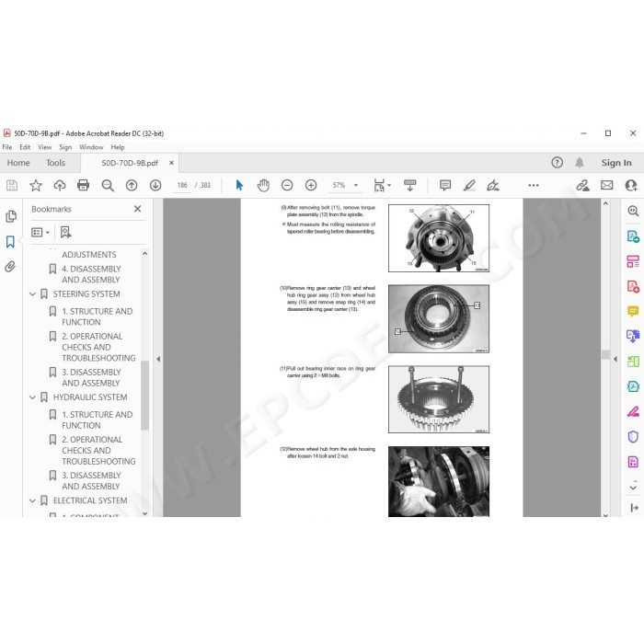Open the File menu

pyautogui.click(x=7, y=147)
